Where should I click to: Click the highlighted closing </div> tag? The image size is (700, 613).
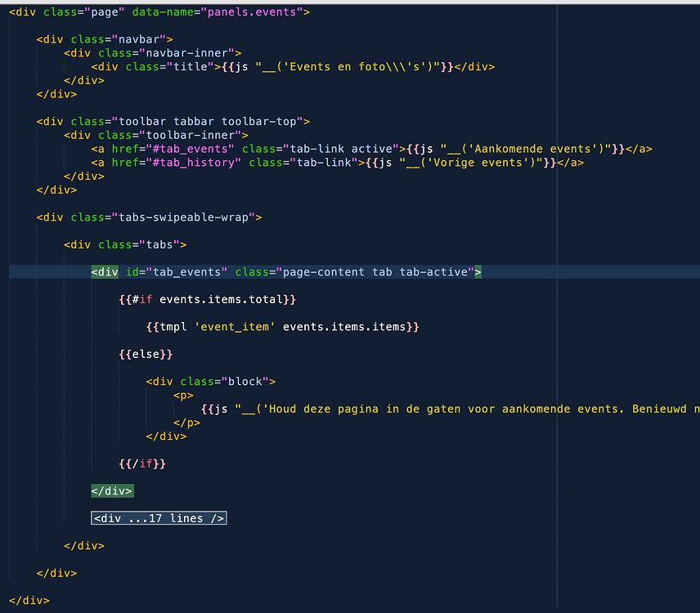pos(112,490)
